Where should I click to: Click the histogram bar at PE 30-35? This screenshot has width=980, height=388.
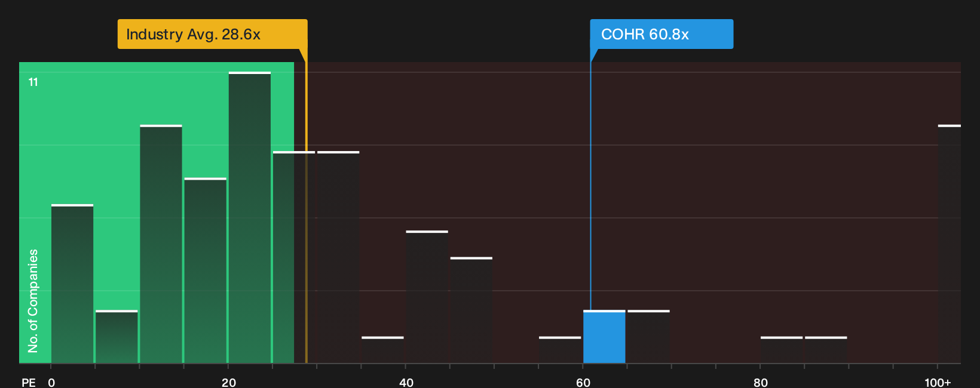[x=338, y=257]
